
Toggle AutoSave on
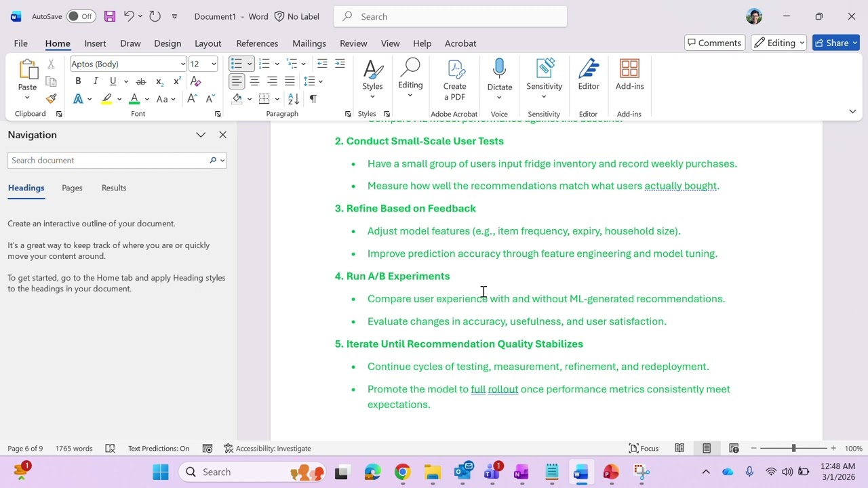coord(81,16)
